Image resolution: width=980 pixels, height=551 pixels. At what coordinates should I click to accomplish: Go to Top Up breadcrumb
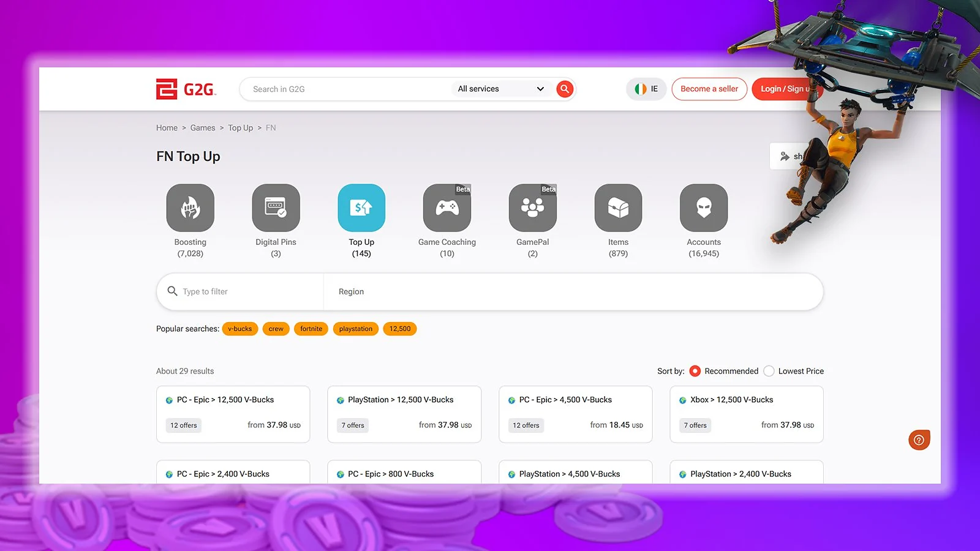pyautogui.click(x=241, y=128)
